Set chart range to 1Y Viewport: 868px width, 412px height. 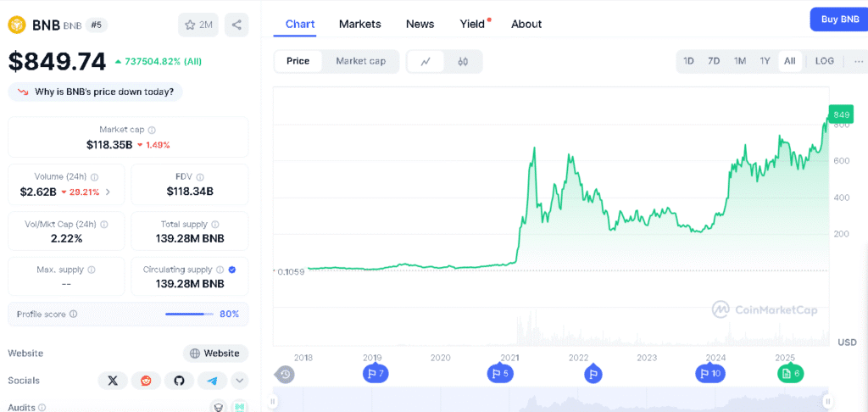point(765,62)
